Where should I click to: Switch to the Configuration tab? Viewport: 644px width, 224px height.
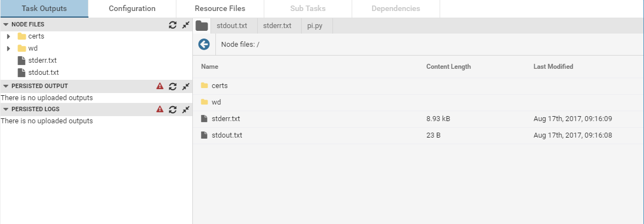point(132,9)
